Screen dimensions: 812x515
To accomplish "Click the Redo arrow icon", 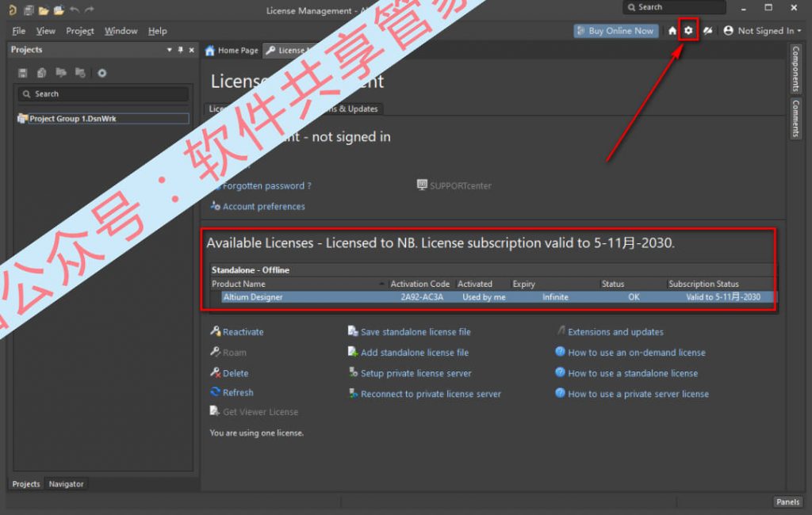I will (90, 10).
